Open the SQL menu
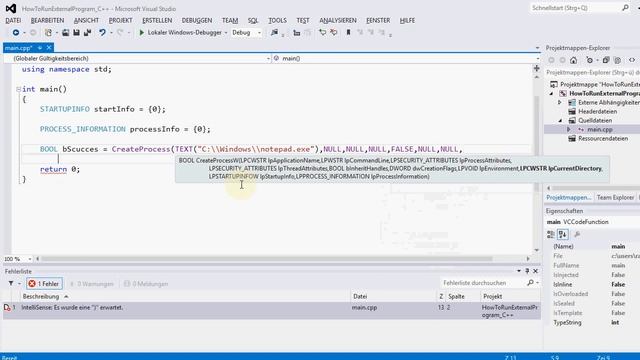The image size is (640, 360). tap(253, 20)
